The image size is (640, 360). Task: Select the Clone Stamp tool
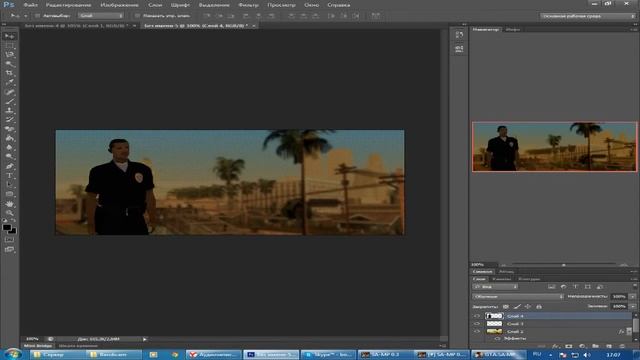[x=9, y=111]
